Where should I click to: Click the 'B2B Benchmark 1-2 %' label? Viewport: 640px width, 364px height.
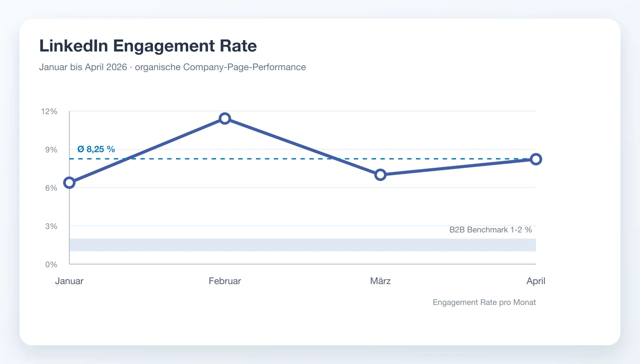[x=491, y=230]
